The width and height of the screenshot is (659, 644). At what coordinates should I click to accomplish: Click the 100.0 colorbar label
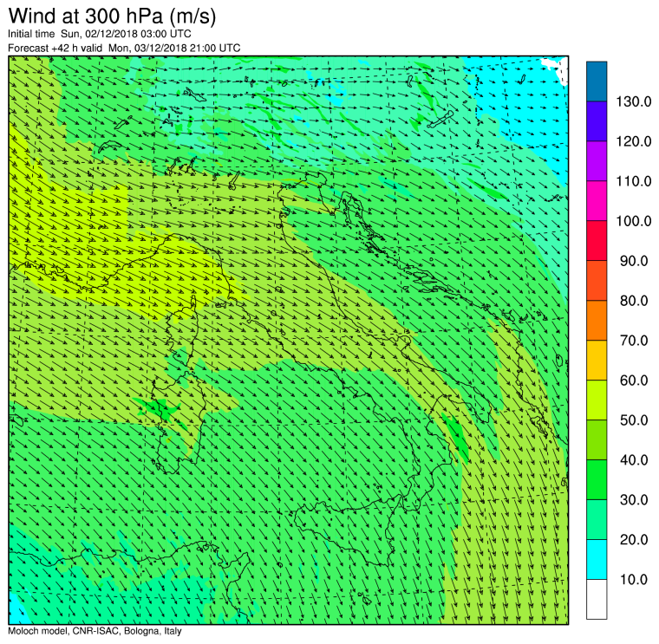point(633,221)
